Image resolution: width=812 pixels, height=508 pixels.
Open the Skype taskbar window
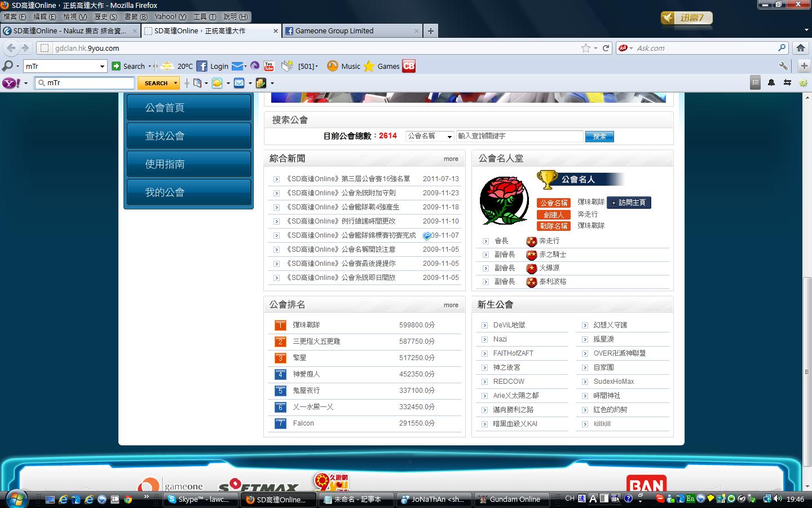[x=201, y=500]
